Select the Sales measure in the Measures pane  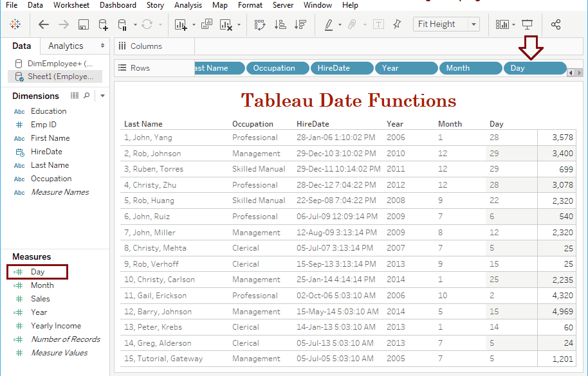tap(40, 299)
